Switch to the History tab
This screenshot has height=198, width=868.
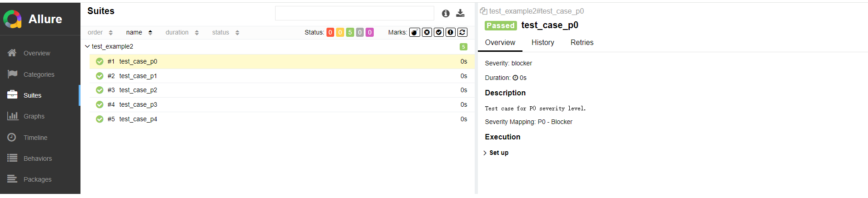pyautogui.click(x=542, y=42)
